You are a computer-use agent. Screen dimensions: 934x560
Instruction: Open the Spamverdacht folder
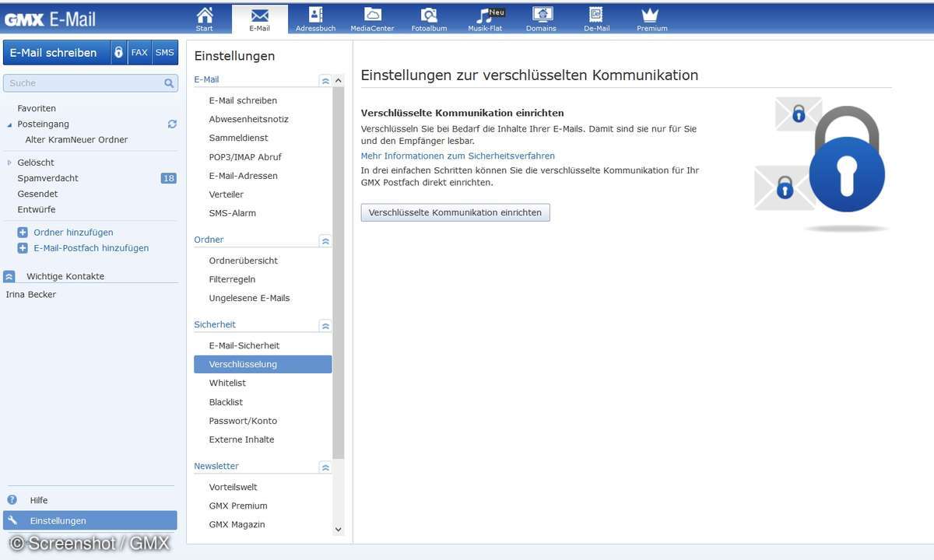[x=47, y=178]
